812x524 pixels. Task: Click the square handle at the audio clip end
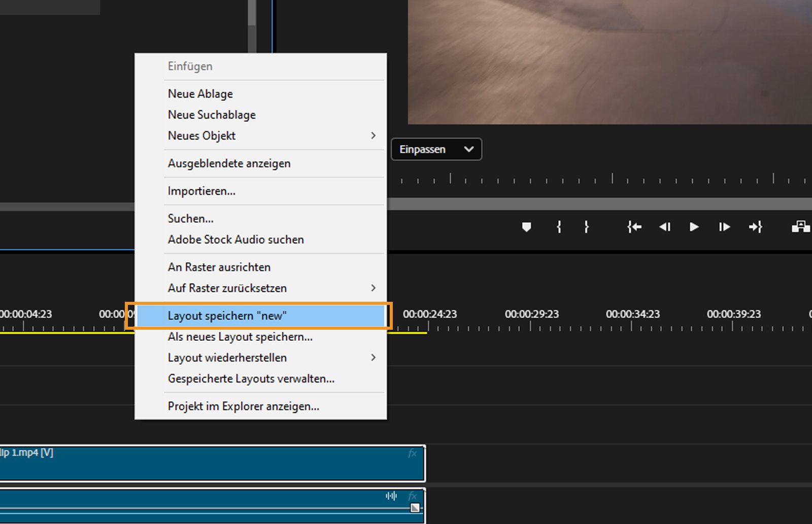(415, 508)
